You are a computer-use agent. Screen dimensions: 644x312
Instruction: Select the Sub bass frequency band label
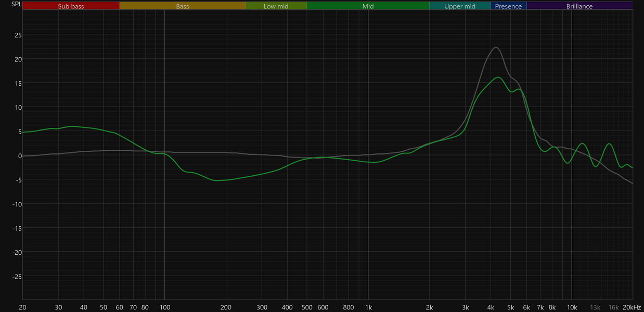click(71, 6)
